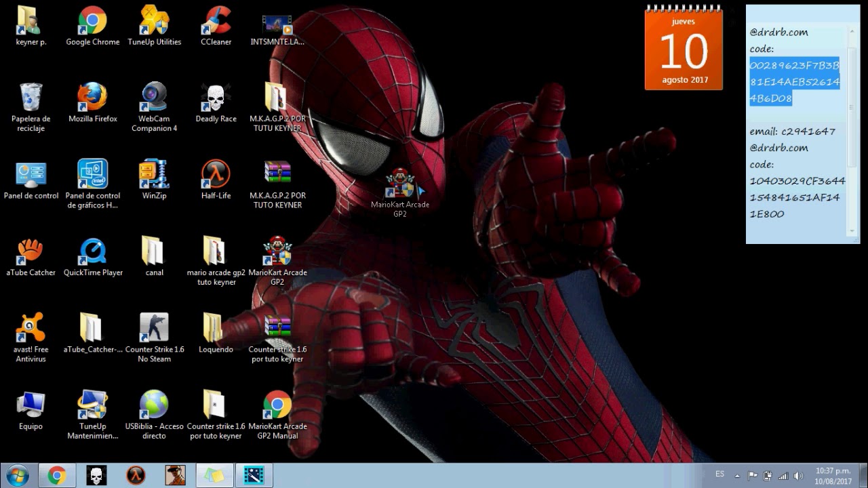Click the orange calendar gadget showing jueves 10
This screenshot has width=868, height=488.
pyautogui.click(x=684, y=49)
